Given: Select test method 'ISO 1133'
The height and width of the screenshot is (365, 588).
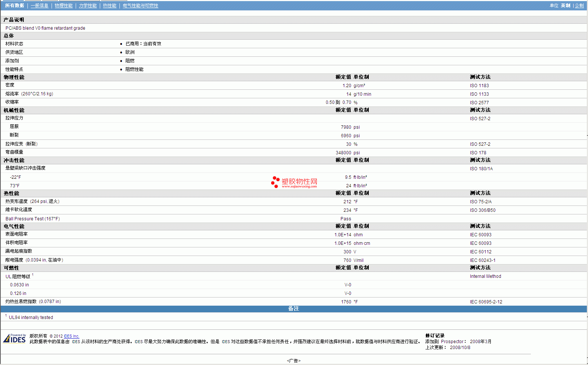Looking at the screenshot, I should (479, 94).
